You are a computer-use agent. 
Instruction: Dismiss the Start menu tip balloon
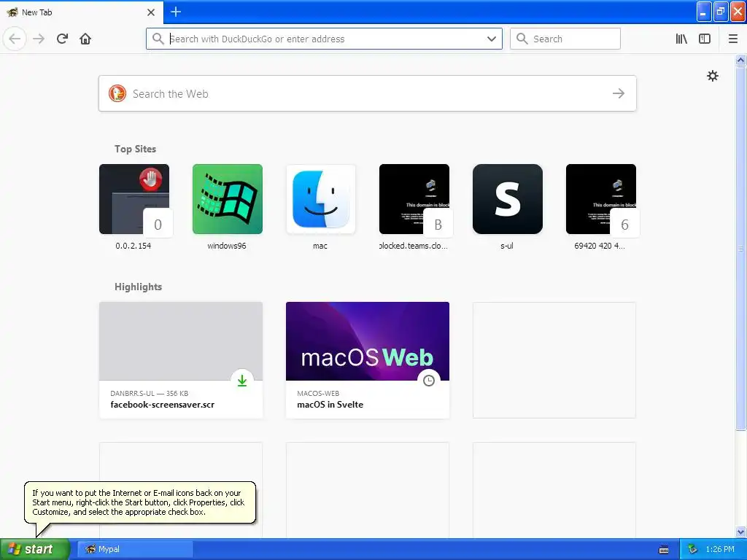tap(139, 502)
